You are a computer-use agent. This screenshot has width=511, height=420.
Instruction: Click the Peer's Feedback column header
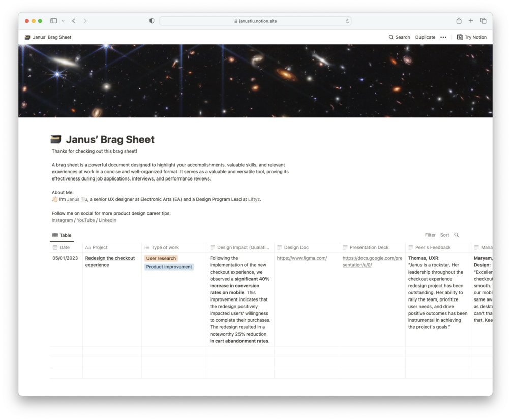click(x=438, y=247)
